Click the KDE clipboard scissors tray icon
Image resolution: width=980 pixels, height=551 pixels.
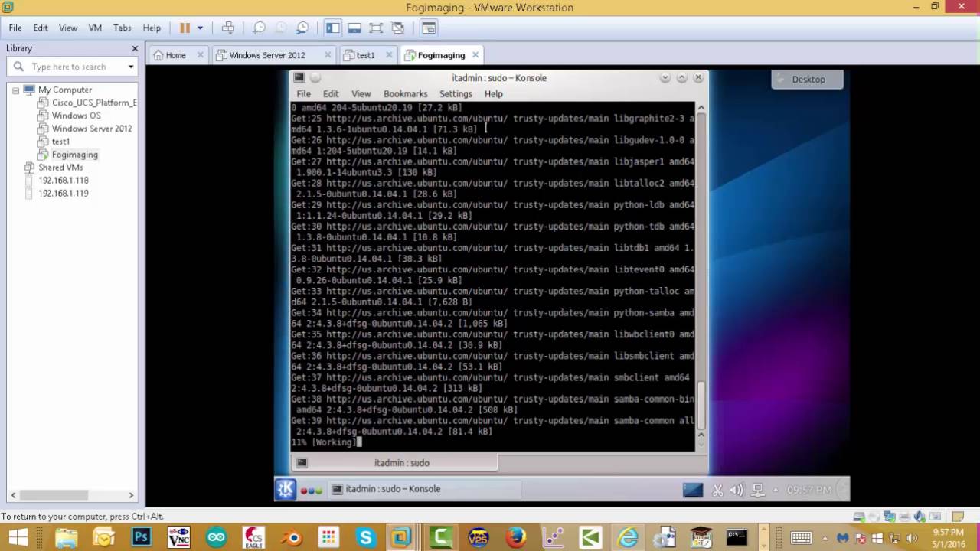pos(717,490)
